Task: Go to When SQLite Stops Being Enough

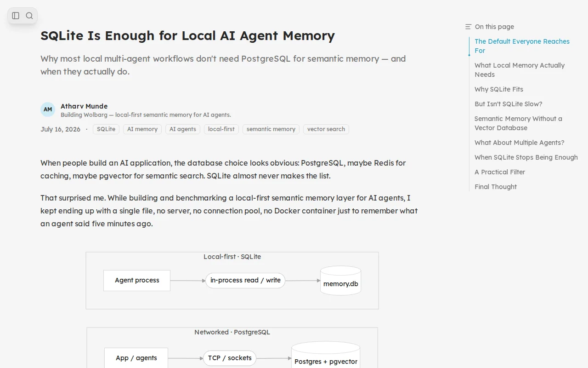Action: coord(526,157)
